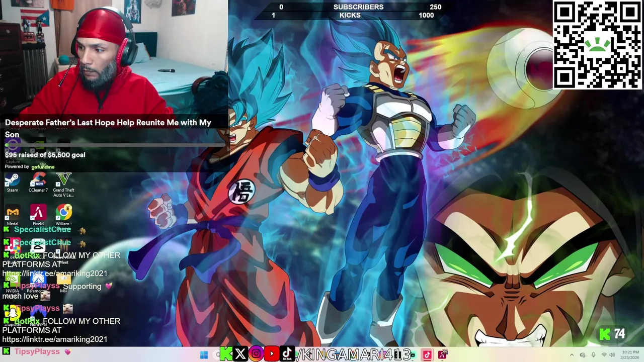Viewport: 644px width, 362px height.
Task: Open the Wi-Fi network tray icon
Action: [604, 355]
